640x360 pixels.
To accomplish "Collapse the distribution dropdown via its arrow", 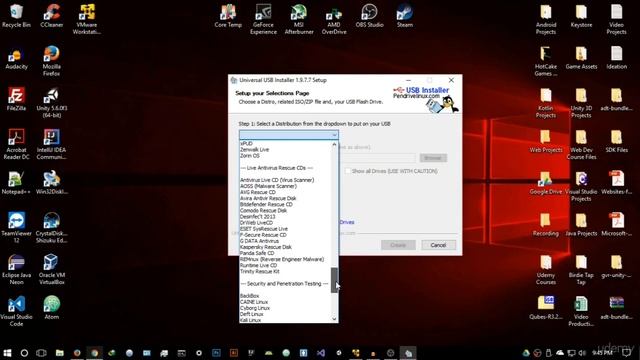I will (334, 135).
